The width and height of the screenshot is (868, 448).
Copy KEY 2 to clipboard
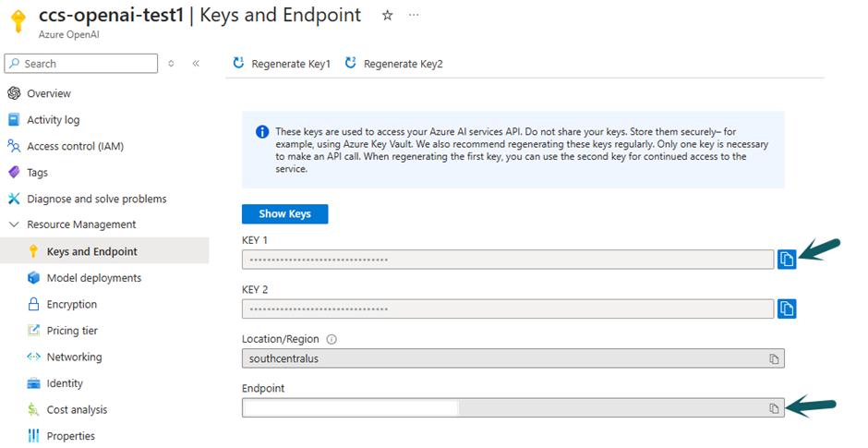[x=787, y=309]
